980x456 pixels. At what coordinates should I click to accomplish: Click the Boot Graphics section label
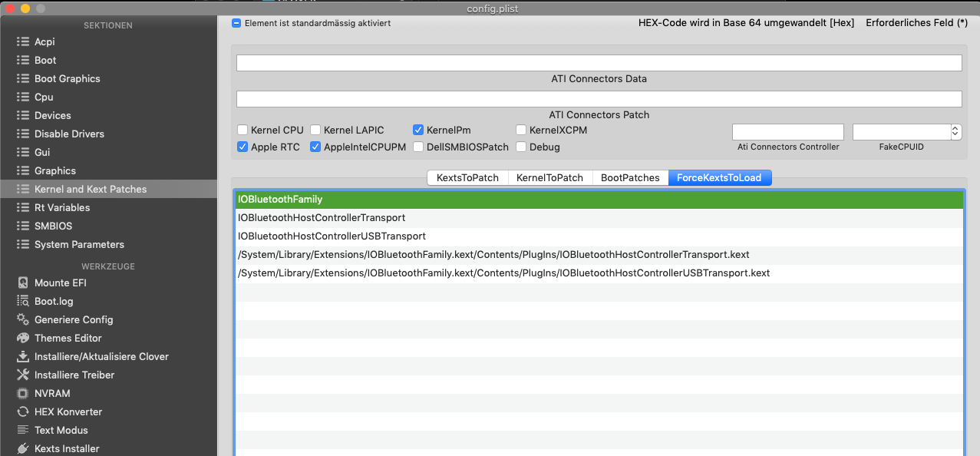68,78
